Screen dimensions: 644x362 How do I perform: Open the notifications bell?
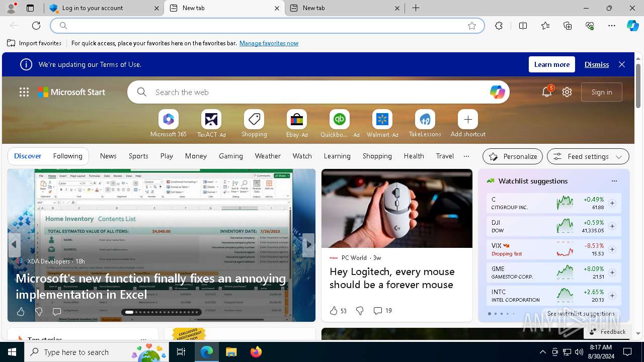(x=547, y=92)
